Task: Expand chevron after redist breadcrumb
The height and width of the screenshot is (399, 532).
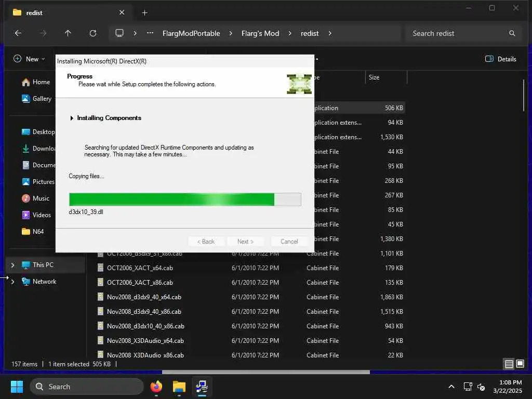Action: (330, 33)
